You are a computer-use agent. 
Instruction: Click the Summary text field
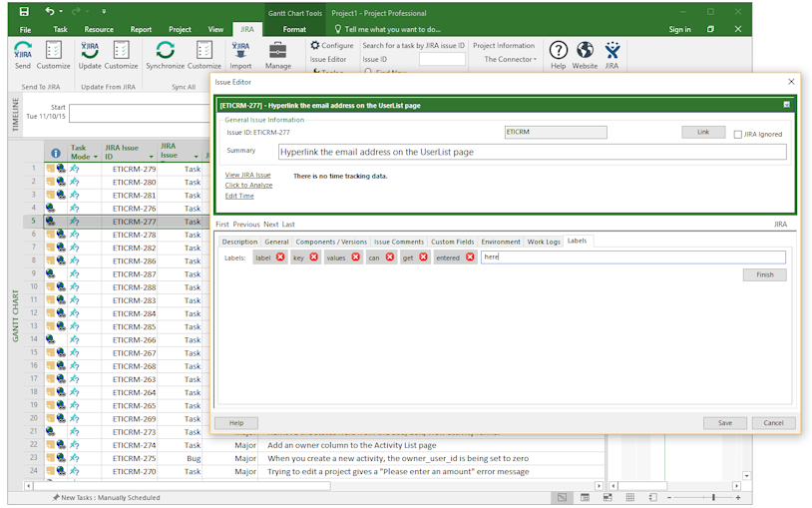pos(533,152)
